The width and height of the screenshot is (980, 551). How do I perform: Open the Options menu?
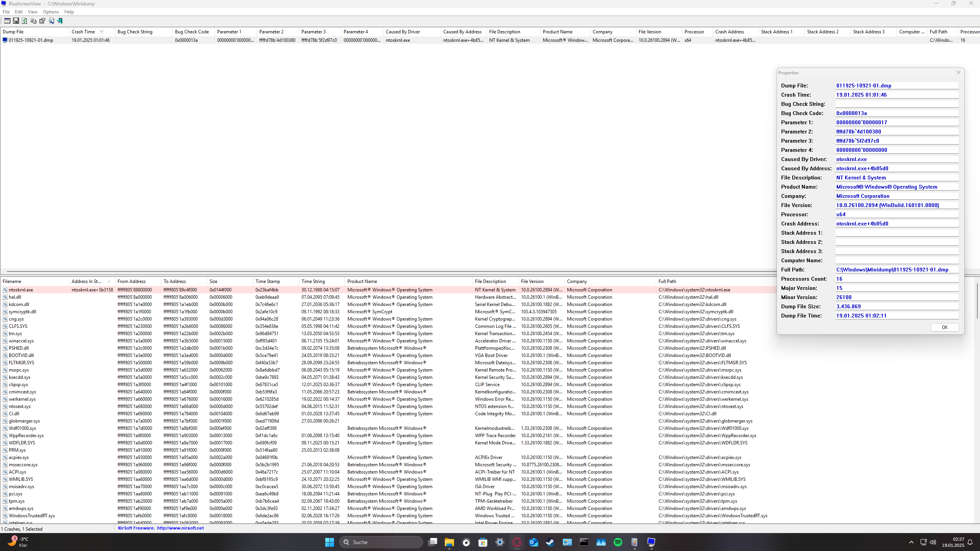pyautogui.click(x=51, y=12)
